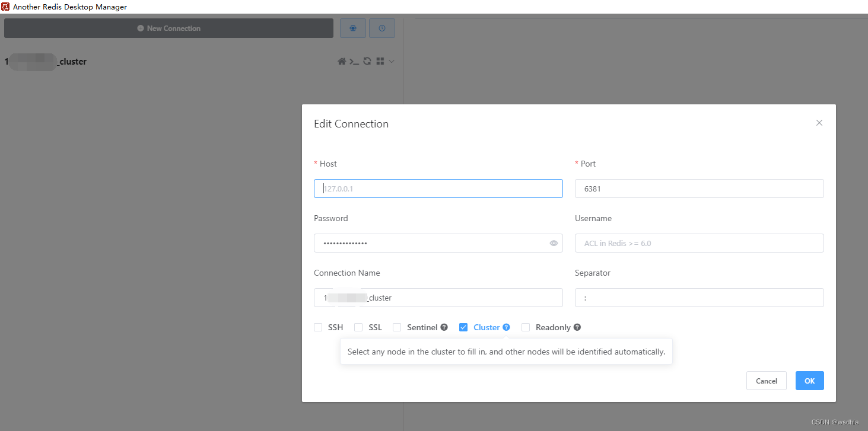This screenshot has height=431, width=868.
Task: Open the console terminal icon for the connection
Action: (x=354, y=61)
